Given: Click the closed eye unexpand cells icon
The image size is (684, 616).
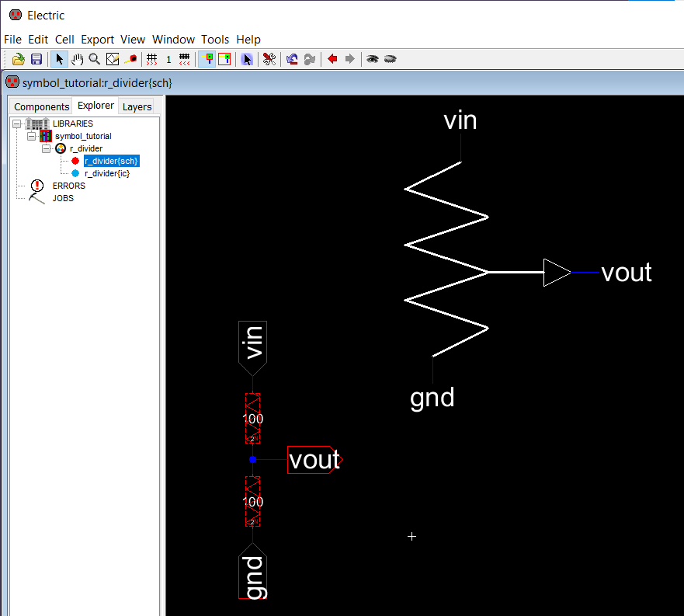Looking at the screenshot, I should click(x=390, y=59).
